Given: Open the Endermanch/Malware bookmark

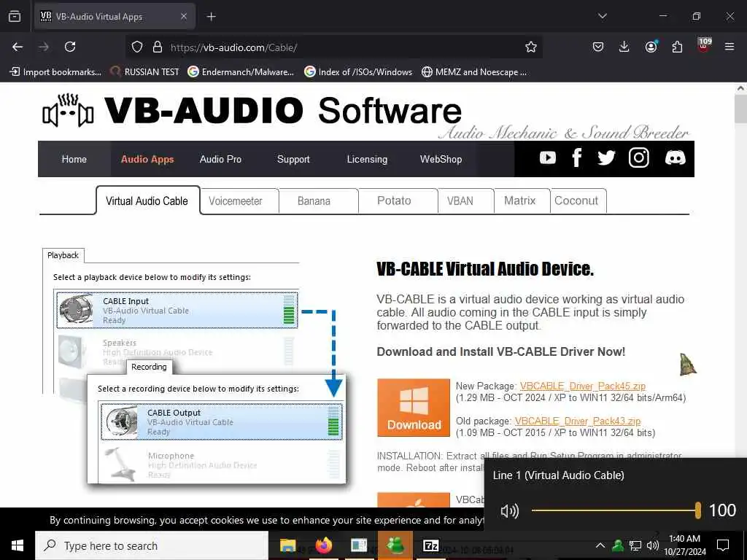Looking at the screenshot, I should pos(241,72).
